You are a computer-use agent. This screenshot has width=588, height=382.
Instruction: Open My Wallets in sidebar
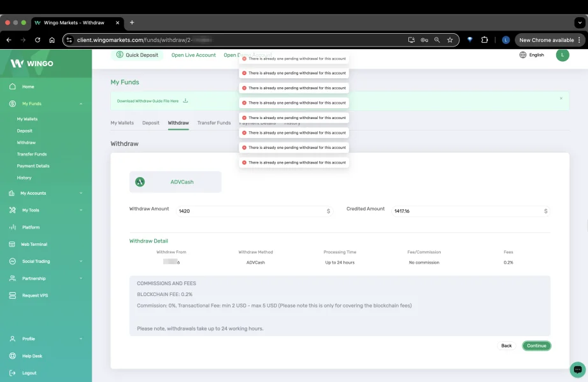(27, 119)
